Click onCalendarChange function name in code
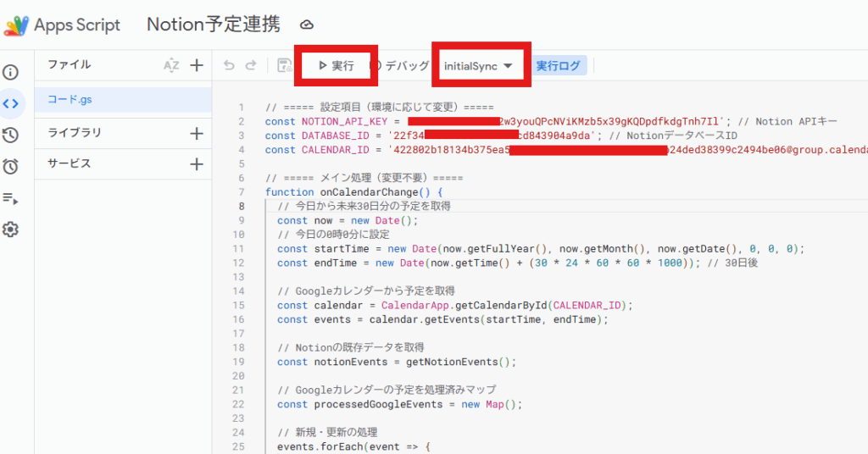This screenshot has width=868, height=454. click(x=370, y=192)
